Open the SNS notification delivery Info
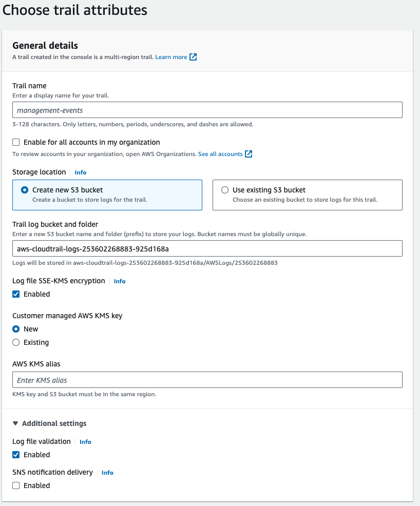The image size is (420, 506). point(107,472)
